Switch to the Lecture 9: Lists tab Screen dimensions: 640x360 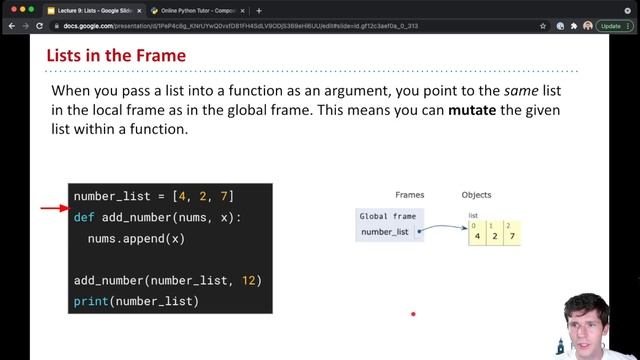pos(94,11)
